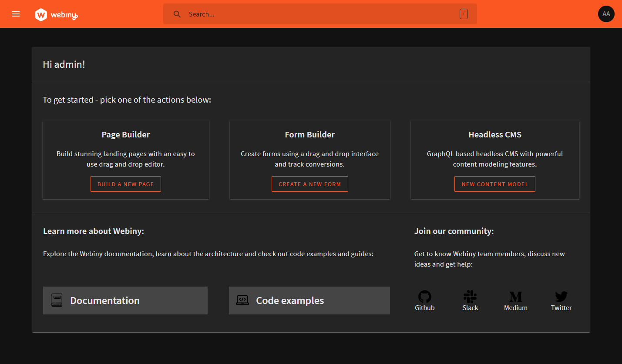622x364 pixels.
Task: Click New Content Model
Action: click(x=494, y=184)
